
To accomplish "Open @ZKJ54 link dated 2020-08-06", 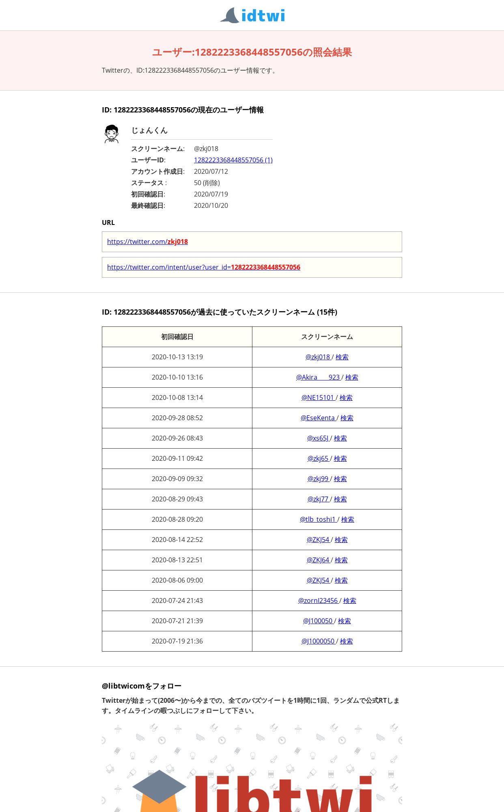I will pos(319,580).
